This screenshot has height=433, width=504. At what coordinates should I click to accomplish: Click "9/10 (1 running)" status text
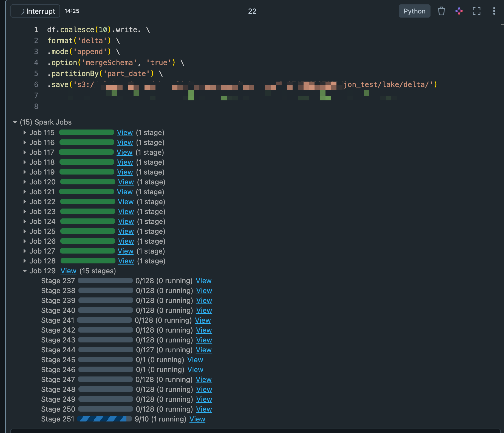point(160,419)
